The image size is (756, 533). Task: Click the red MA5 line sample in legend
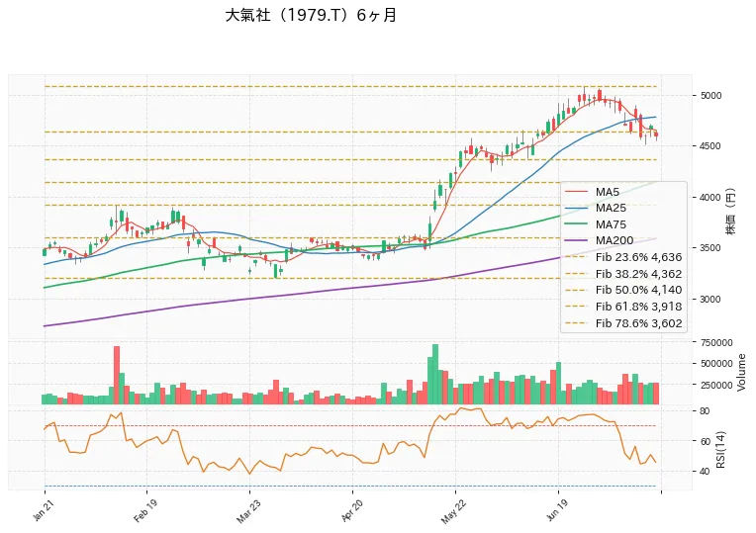[x=576, y=192]
